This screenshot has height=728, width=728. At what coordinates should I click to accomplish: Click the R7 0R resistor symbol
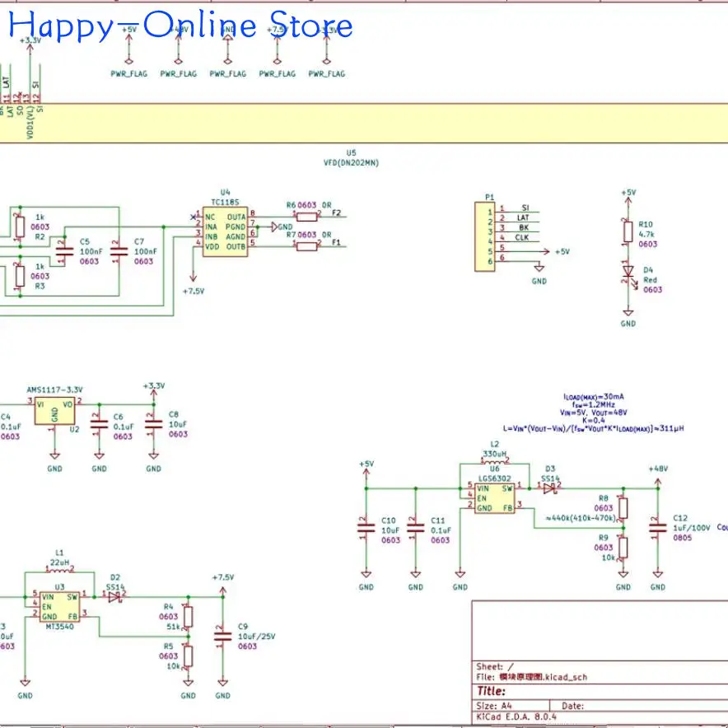pyautogui.click(x=306, y=246)
